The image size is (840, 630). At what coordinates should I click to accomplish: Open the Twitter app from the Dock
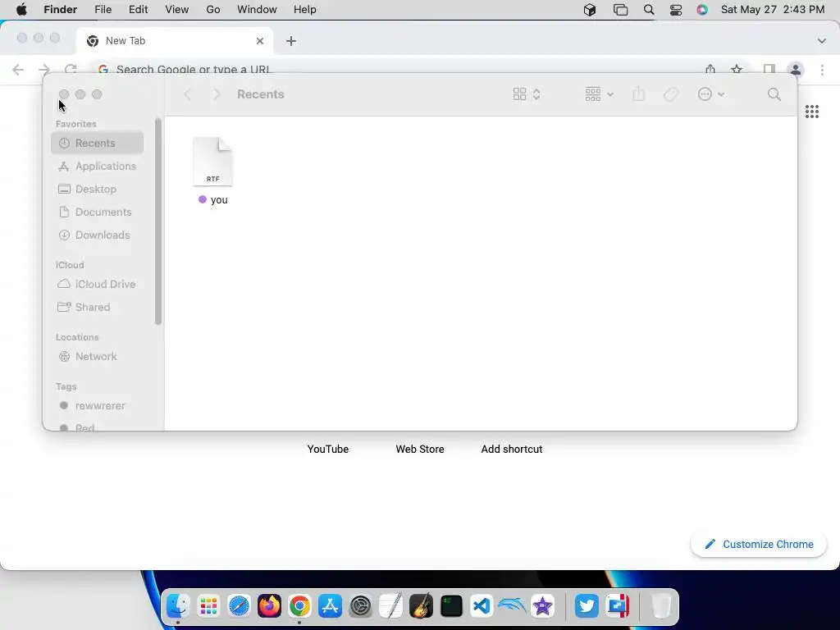(x=587, y=606)
